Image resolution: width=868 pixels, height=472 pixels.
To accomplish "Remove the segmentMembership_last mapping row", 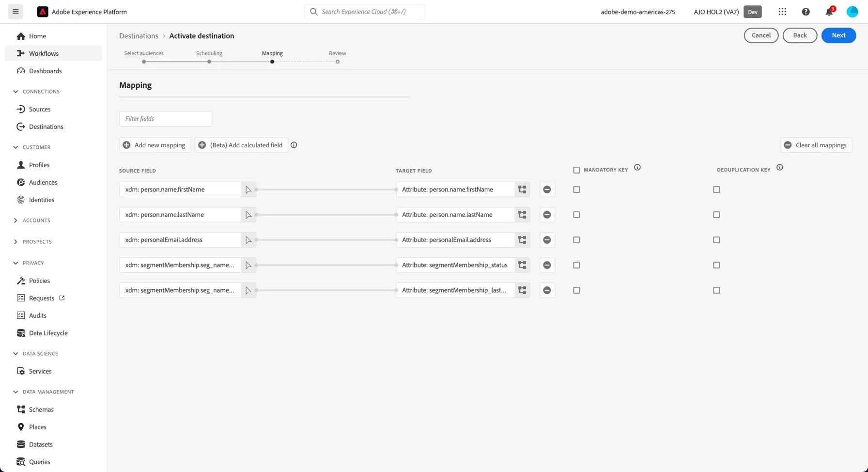I will [x=547, y=290].
